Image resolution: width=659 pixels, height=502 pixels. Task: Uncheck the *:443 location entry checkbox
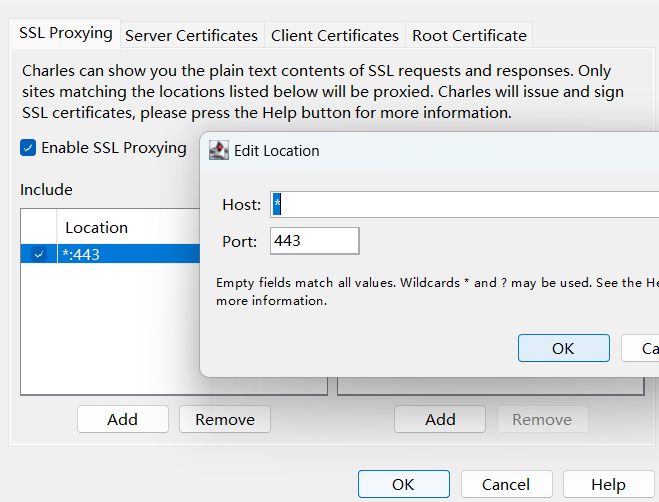click(x=38, y=255)
